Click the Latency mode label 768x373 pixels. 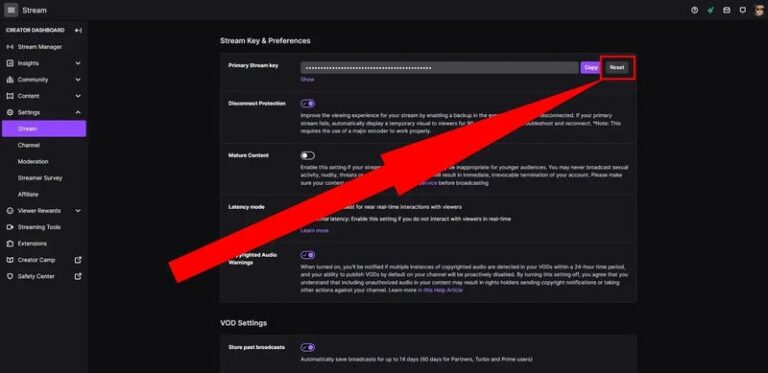(x=246, y=207)
